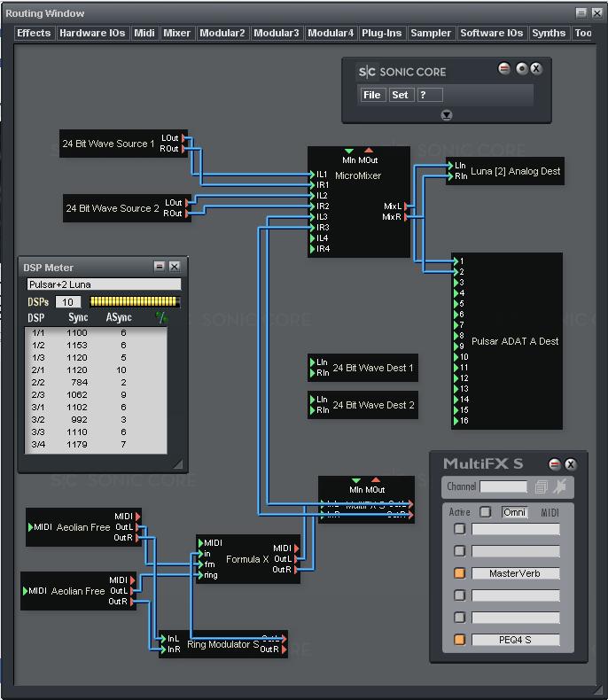Viewport: 608px width, 700px height.
Task: Click the DSP Meter resize grip
Action: coord(178,463)
